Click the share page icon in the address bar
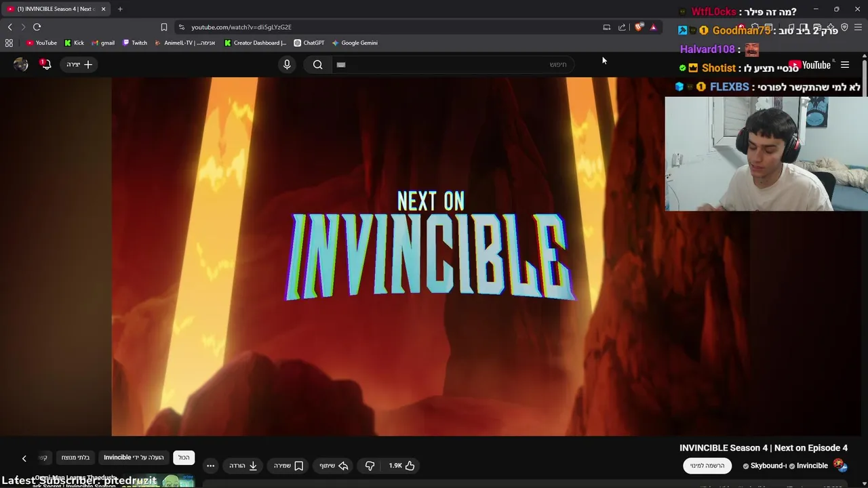This screenshot has height=488, width=868. pos(622,27)
